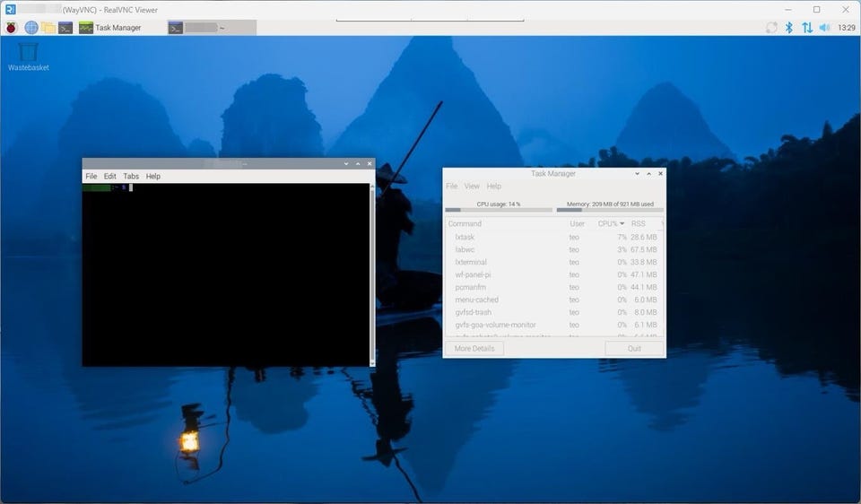861x504 pixels.
Task: Select the gvfs-goa-volume-monitor process row
Action: coord(552,325)
